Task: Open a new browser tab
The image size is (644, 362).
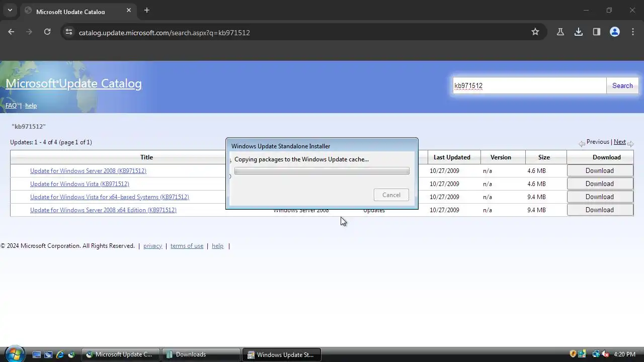Action: click(x=147, y=10)
